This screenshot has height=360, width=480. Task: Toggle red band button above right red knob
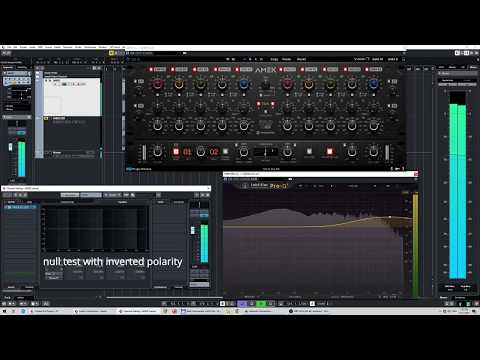(281, 69)
